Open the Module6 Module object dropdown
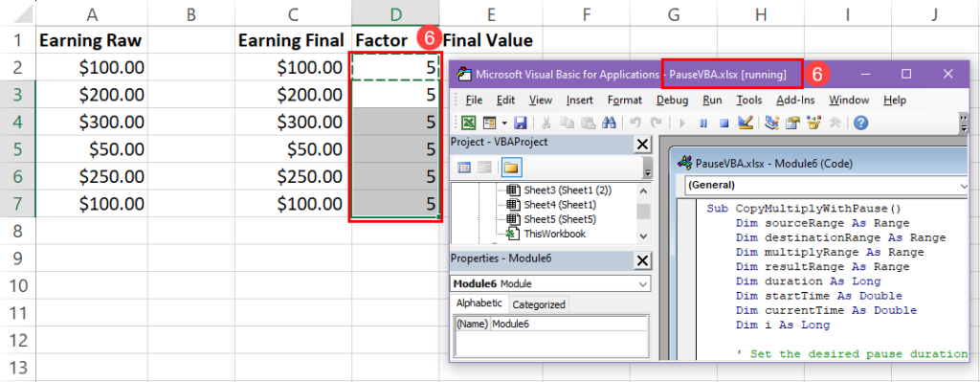This screenshot has width=980, height=382. click(643, 283)
